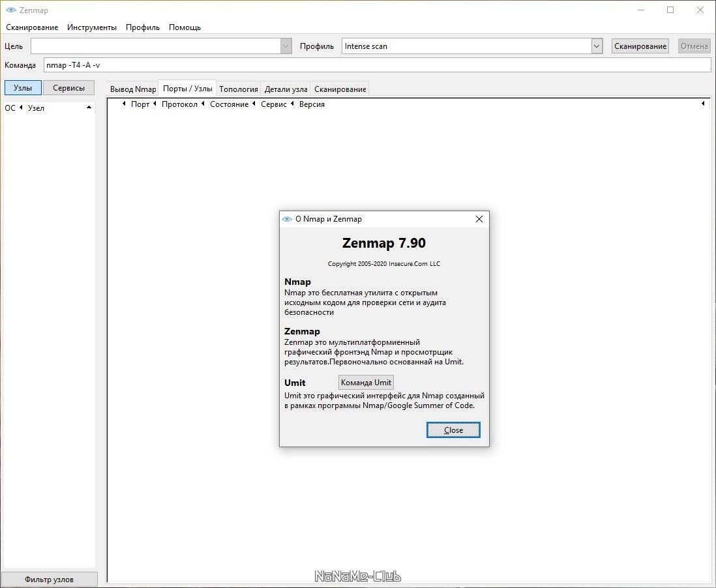Open the Инструменты menu

pos(92,27)
